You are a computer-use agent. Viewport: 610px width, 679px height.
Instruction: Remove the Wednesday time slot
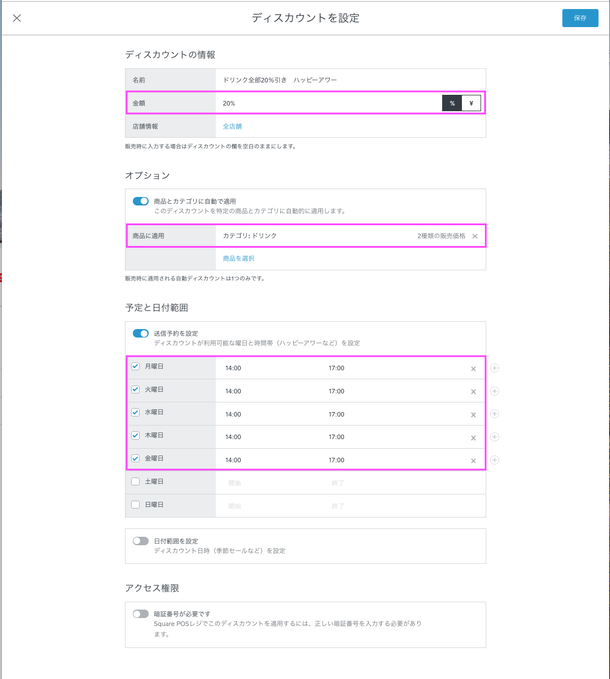click(x=473, y=415)
